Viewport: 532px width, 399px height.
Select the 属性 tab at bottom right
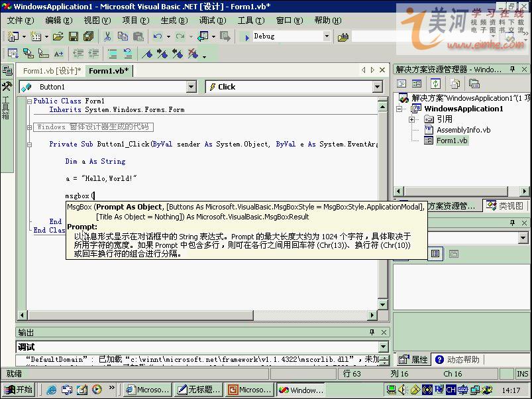click(x=413, y=359)
